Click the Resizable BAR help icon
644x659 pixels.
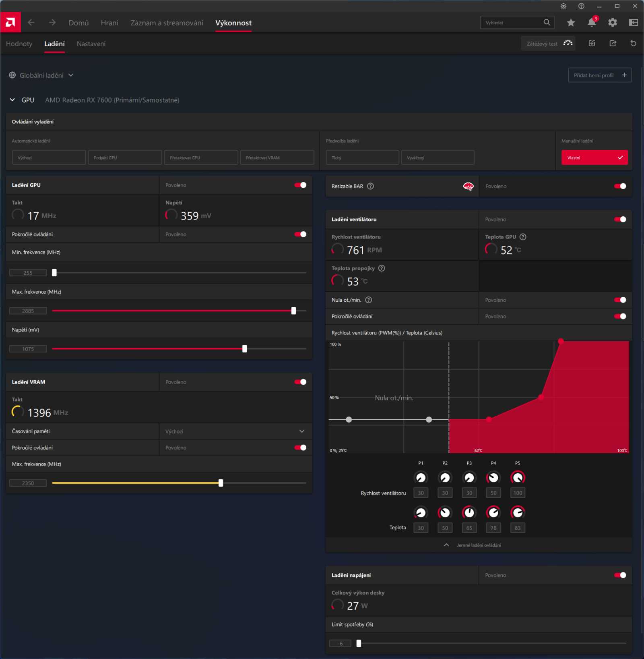pos(371,186)
